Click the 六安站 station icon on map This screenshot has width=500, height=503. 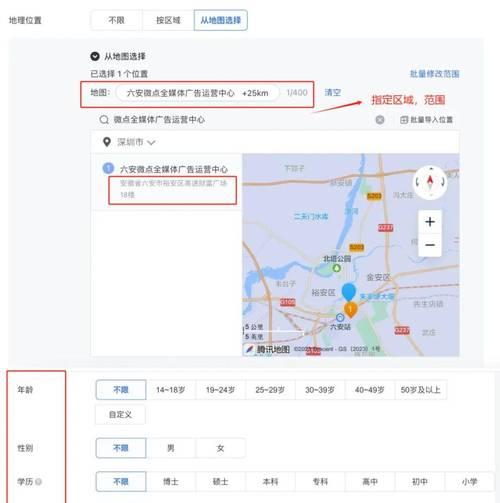pos(340,317)
